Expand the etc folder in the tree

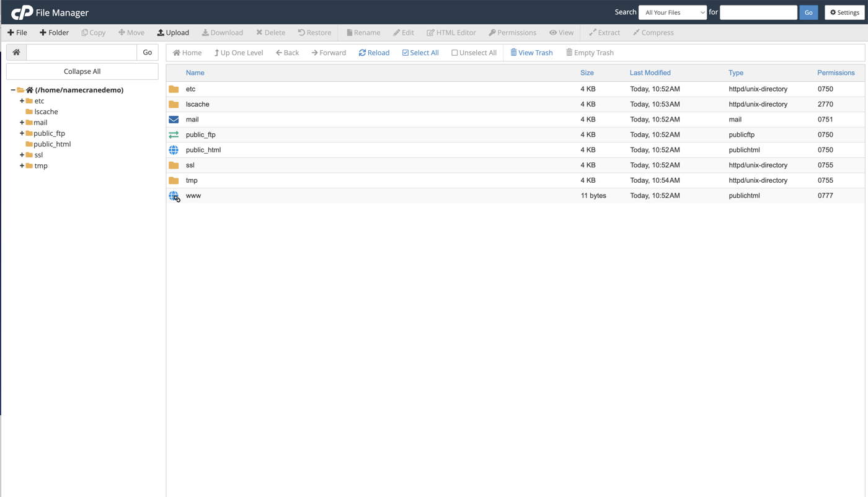(21, 100)
